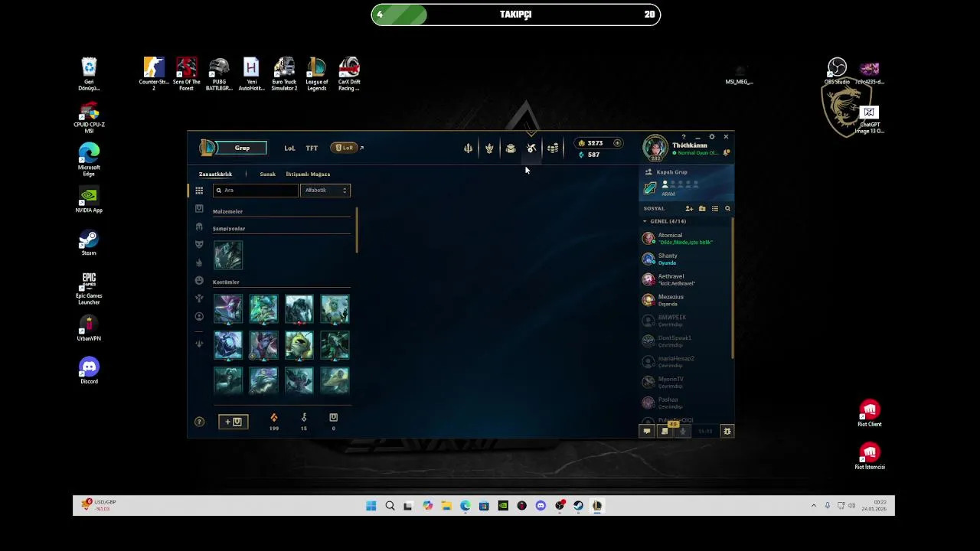Select the first skin shard in Kostümler

tap(228, 309)
